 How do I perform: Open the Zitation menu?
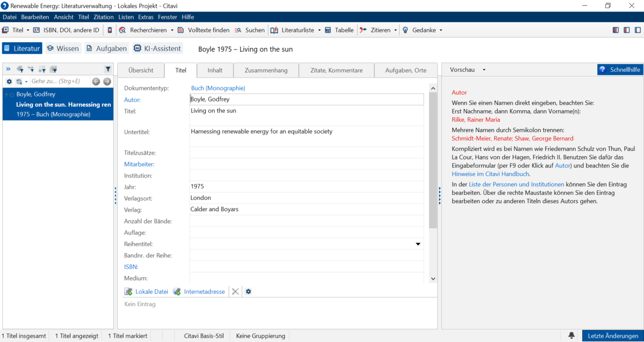tap(104, 17)
